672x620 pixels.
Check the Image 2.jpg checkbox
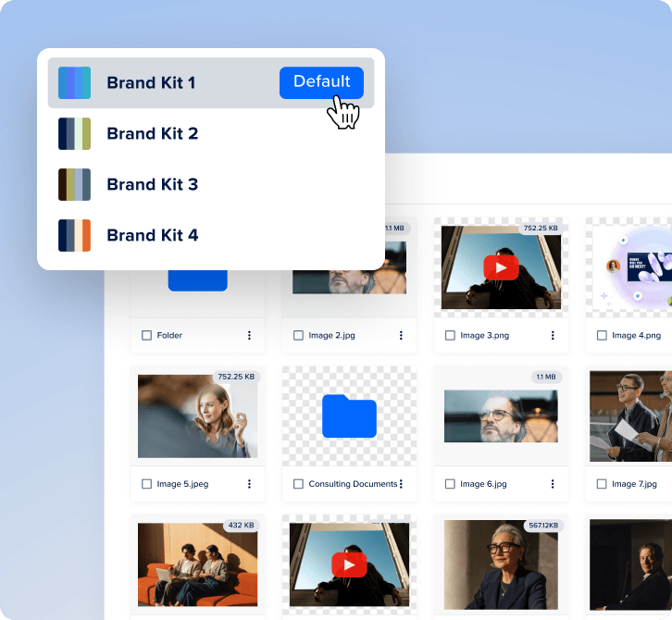pos(298,335)
